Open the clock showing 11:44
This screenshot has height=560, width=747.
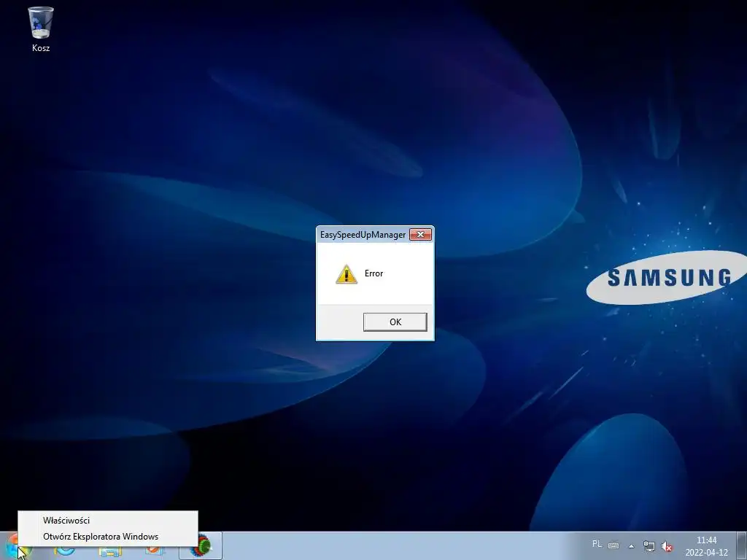[x=706, y=546]
